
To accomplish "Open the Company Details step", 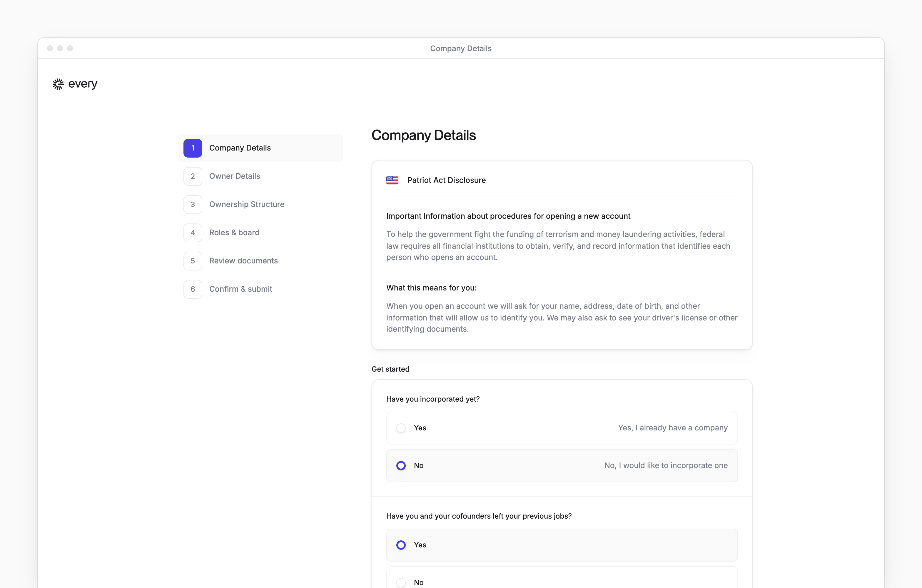I will pos(261,148).
